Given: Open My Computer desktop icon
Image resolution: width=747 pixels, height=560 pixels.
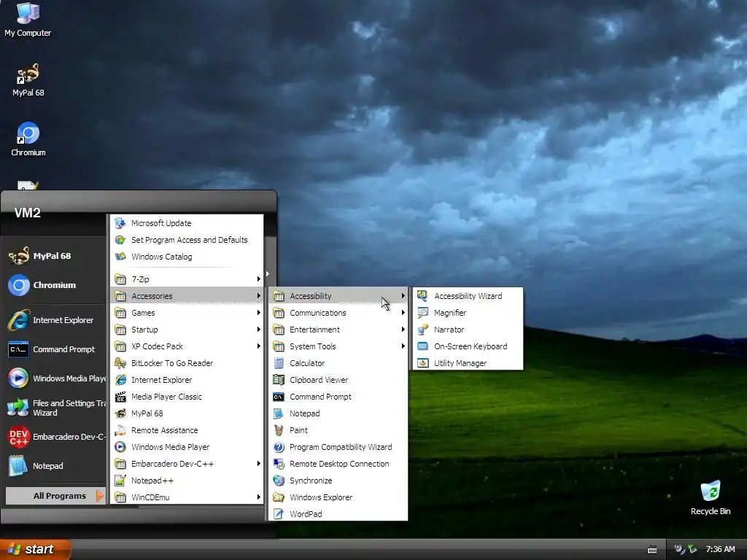Looking at the screenshot, I should [x=28, y=19].
